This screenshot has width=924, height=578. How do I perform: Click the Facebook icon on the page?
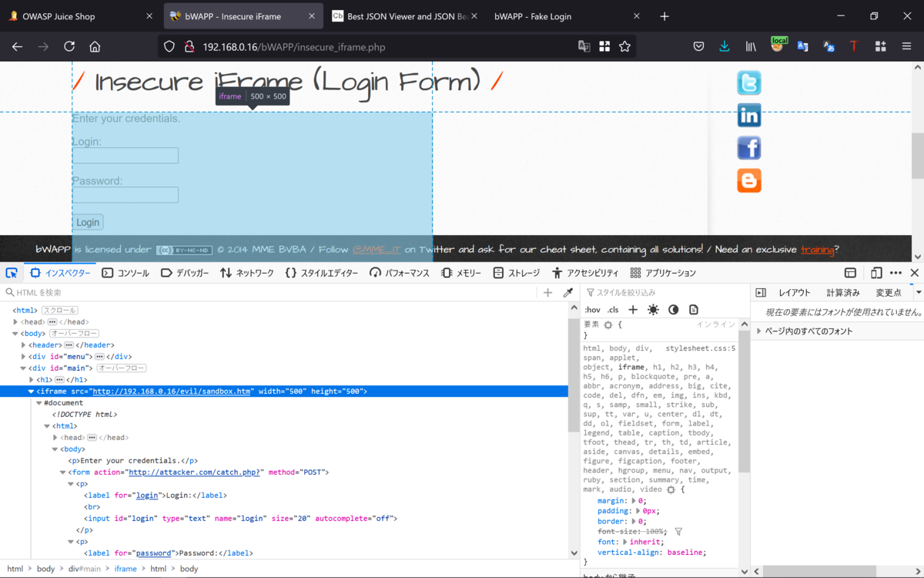[x=748, y=147]
